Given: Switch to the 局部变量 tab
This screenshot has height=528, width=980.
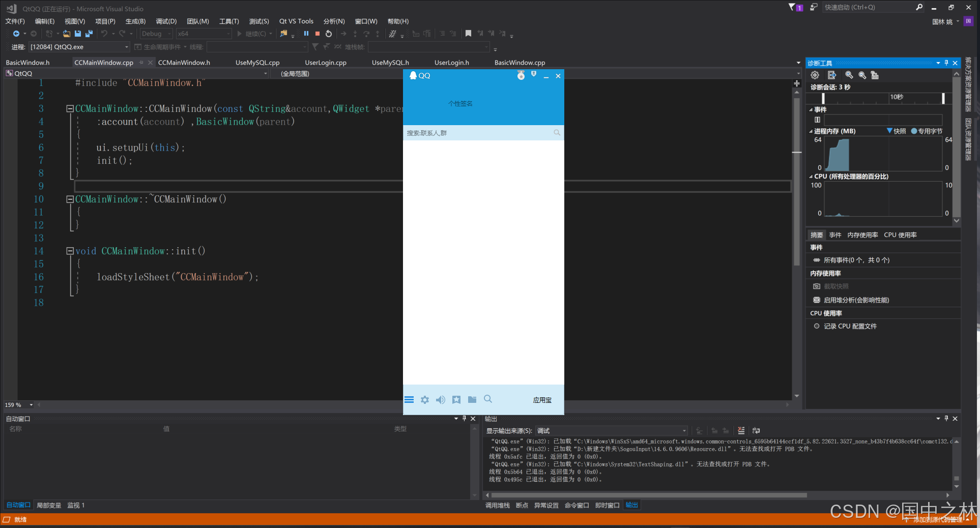Looking at the screenshot, I should (x=49, y=505).
